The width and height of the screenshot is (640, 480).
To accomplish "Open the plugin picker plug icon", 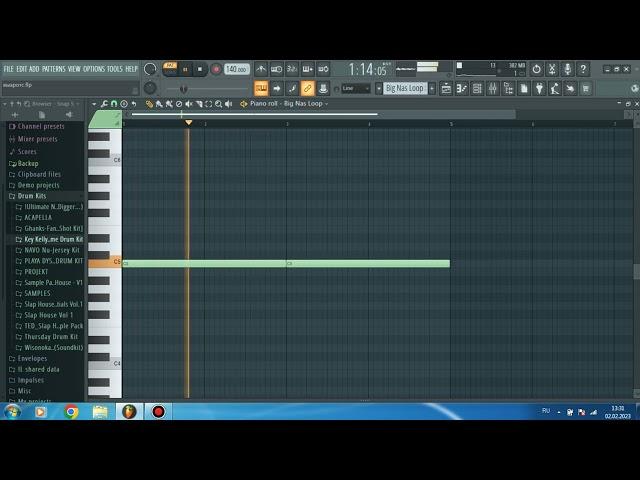I will tap(539, 89).
